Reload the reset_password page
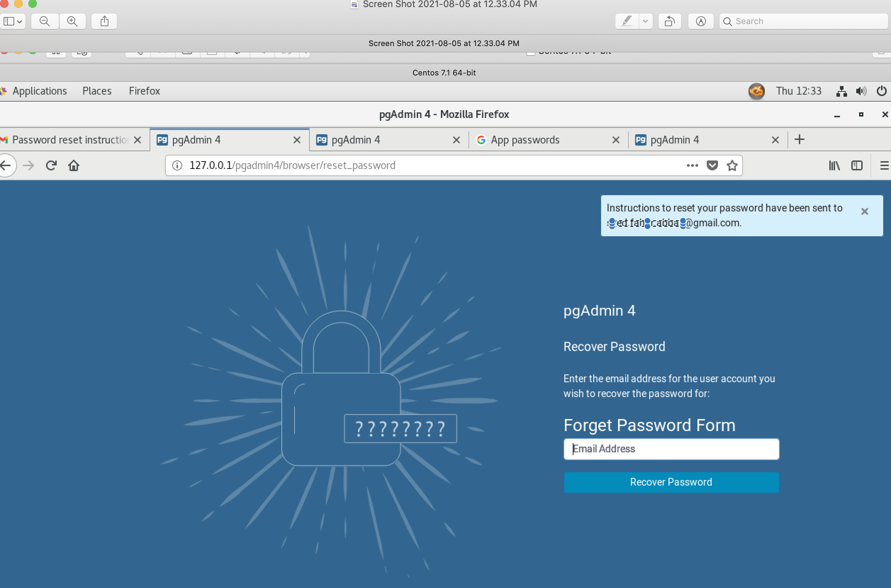The image size is (891, 588). tap(51, 165)
